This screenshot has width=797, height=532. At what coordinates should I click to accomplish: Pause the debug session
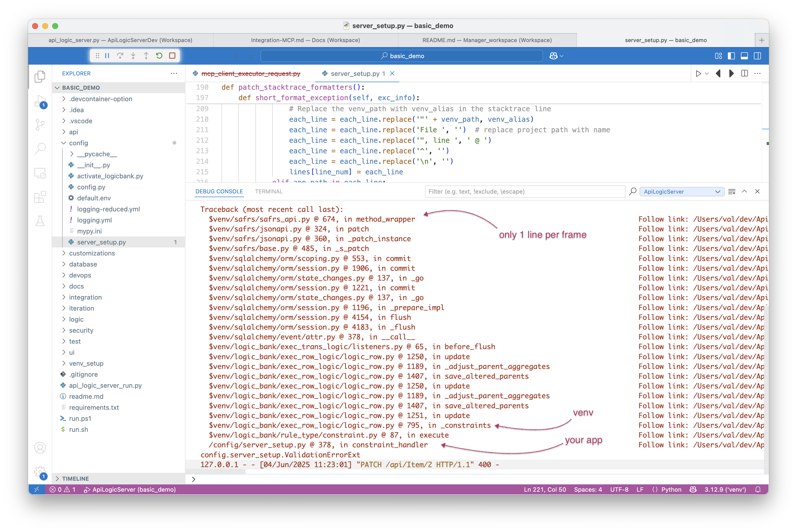107,56
